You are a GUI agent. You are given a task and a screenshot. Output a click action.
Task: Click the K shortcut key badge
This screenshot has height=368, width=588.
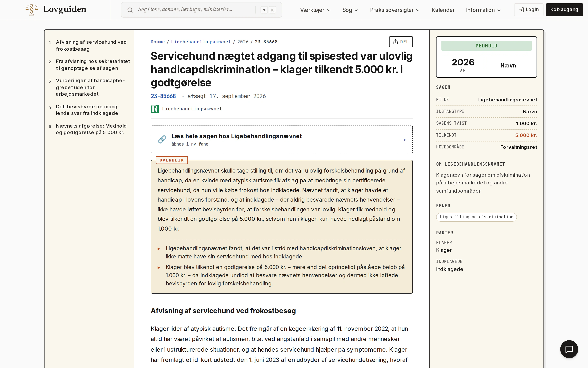click(272, 10)
